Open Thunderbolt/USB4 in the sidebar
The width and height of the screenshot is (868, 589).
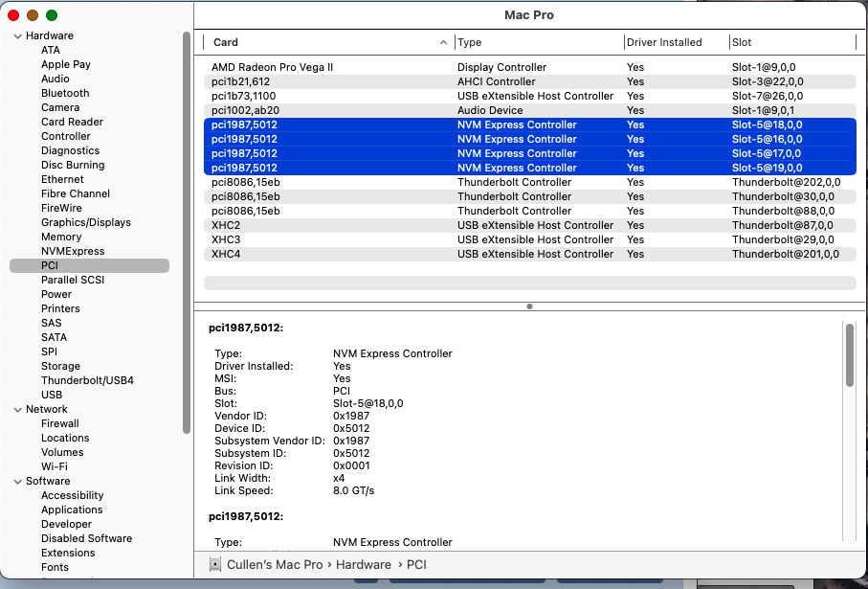(87, 381)
